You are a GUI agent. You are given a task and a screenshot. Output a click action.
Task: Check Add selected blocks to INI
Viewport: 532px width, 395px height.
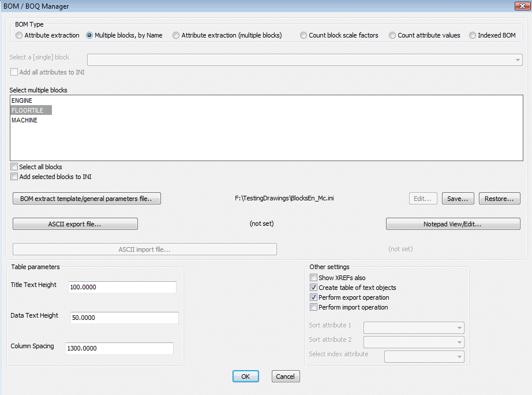pos(14,177)
